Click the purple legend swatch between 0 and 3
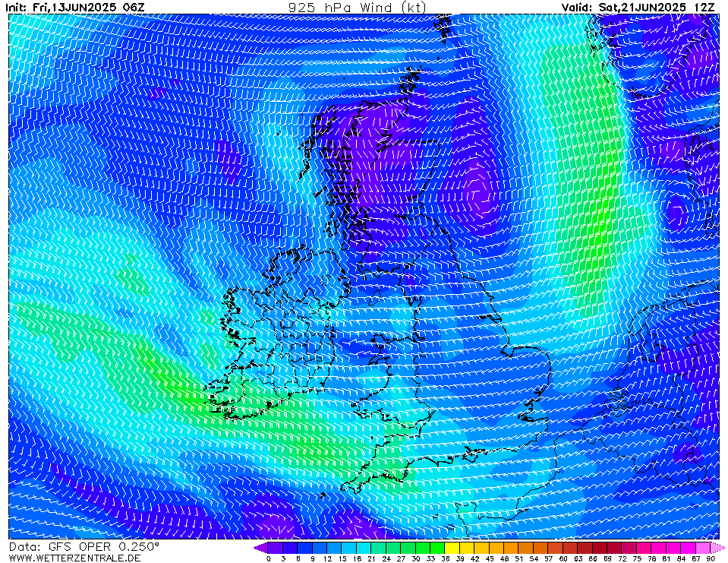728x563 pixels. [x=276, y=548]
